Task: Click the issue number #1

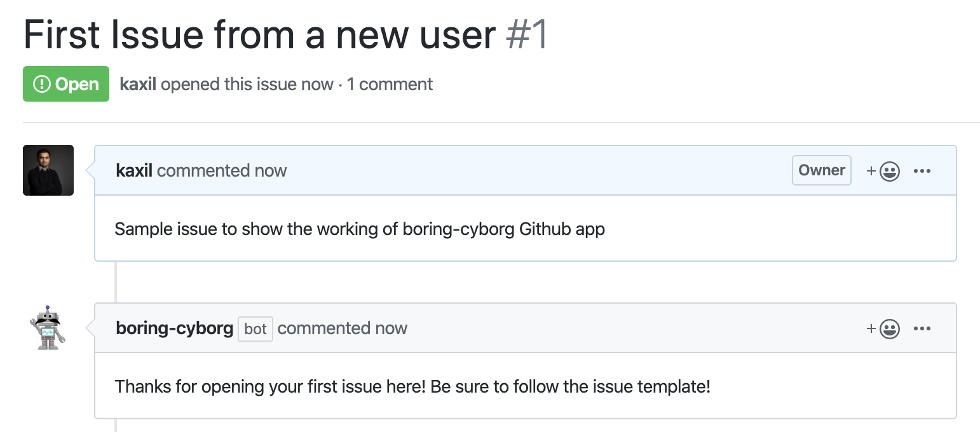Action: coord(527,35)
